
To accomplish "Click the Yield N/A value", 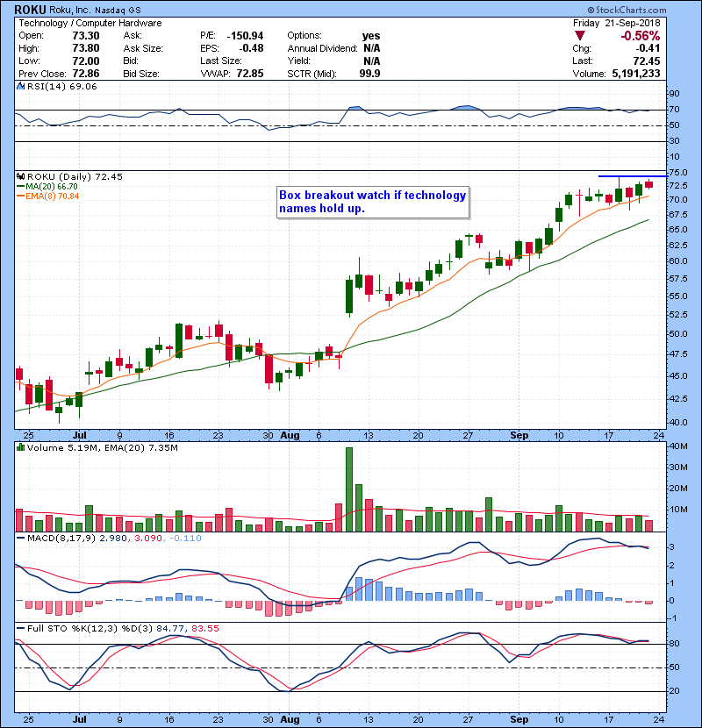I will click(372, 61).
